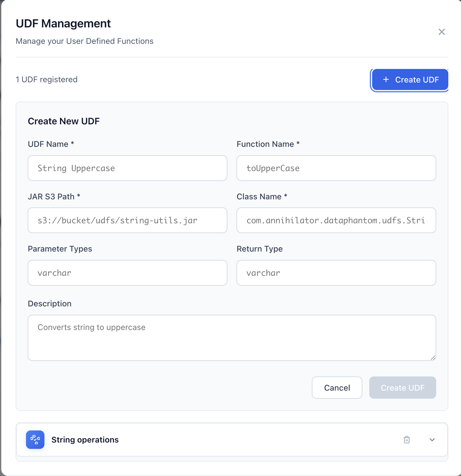
Task: Click inside the Description textarea
Action: coord(231,338)
